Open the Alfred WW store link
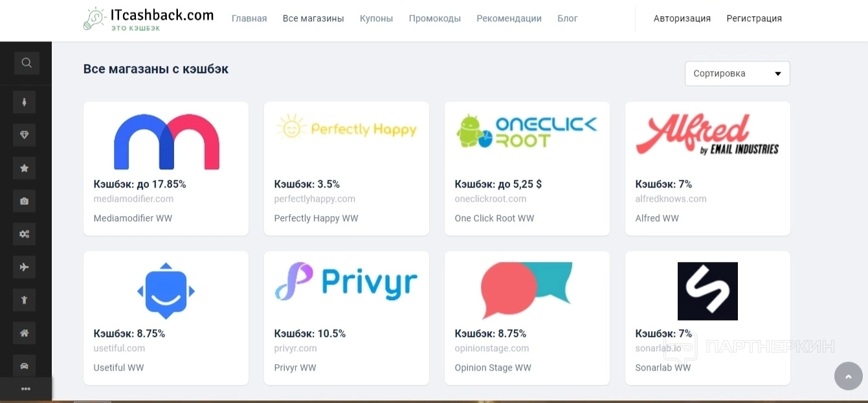 click(657, 219)
